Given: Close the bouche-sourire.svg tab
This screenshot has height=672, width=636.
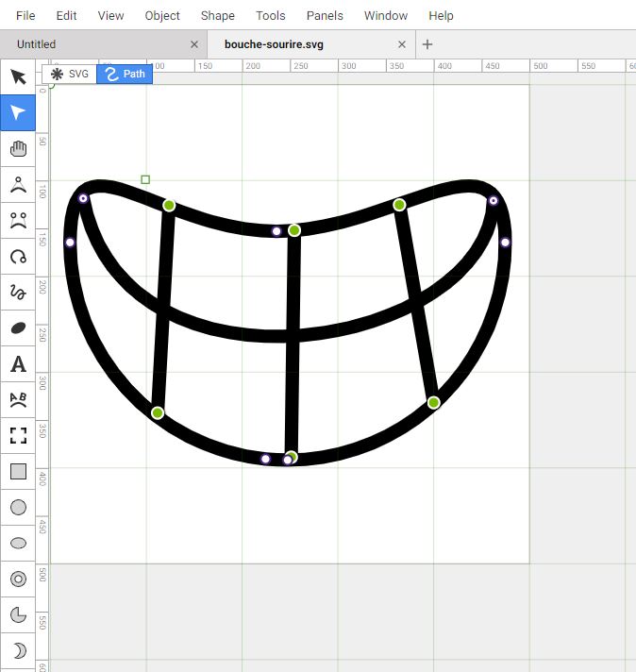Looking at the screenshot, I should point(402,44).
